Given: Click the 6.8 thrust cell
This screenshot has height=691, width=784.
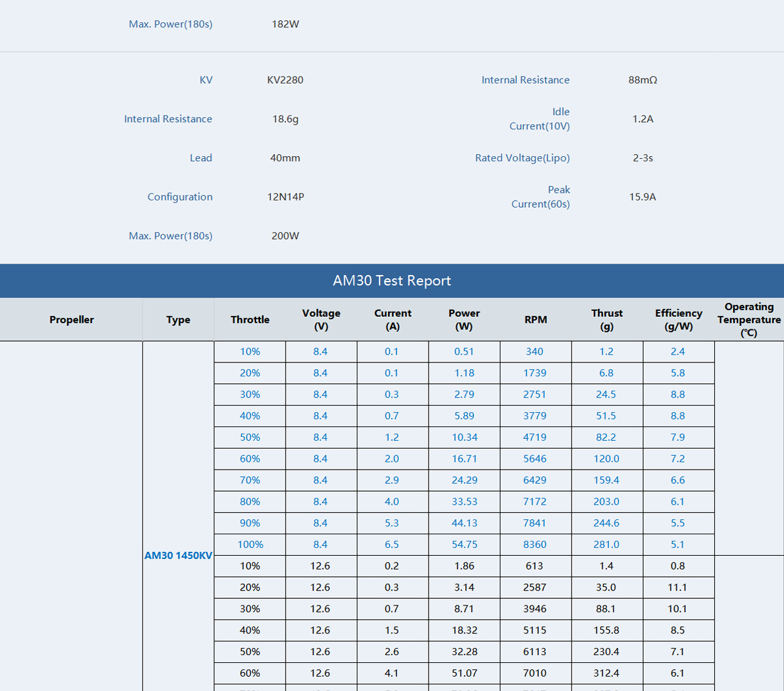Looking at the screenshot, I should click(x=607, y=373).
